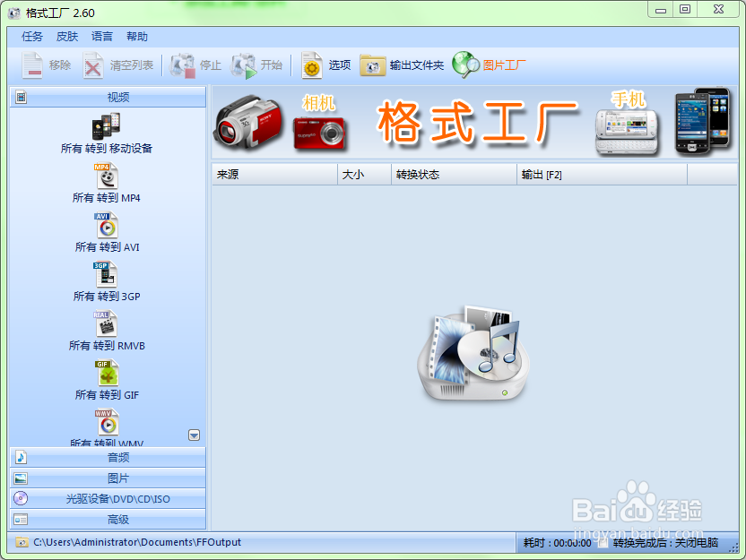Click the 移除 remove icon
Viewport: 746px width, 560px height.
(32, 65)
